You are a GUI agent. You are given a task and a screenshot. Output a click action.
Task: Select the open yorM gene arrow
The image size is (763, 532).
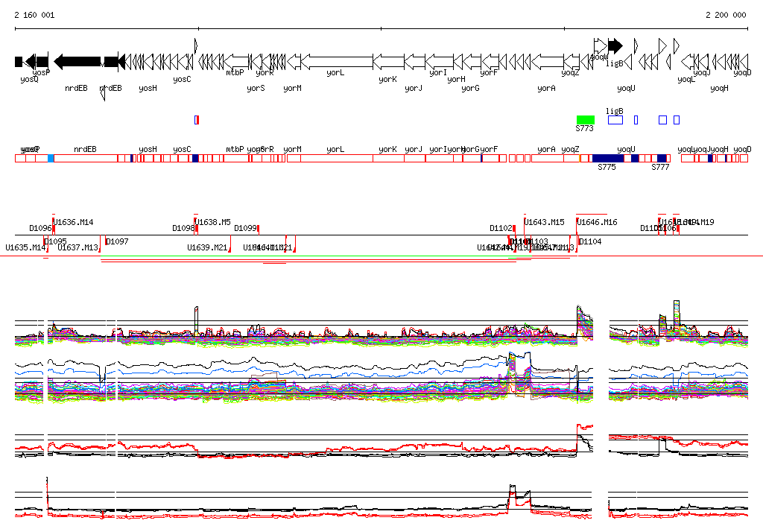[294, 62]
